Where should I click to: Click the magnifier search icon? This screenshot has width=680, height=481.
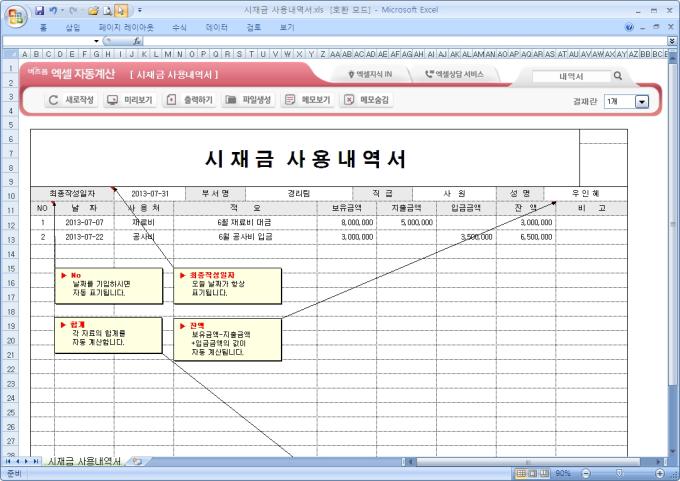(x=618, y=76)
